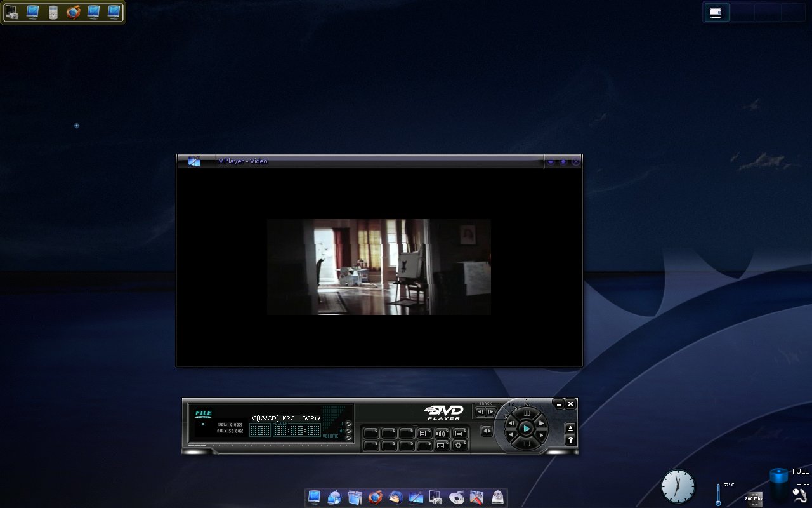
Task: Increase volume with the plus knob
Action: click(x=348, y=424)
